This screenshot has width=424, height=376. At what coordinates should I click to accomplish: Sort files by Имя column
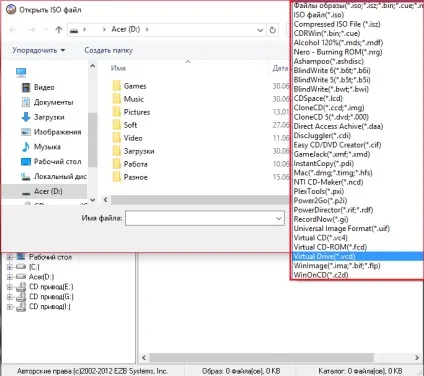(118, 68)
